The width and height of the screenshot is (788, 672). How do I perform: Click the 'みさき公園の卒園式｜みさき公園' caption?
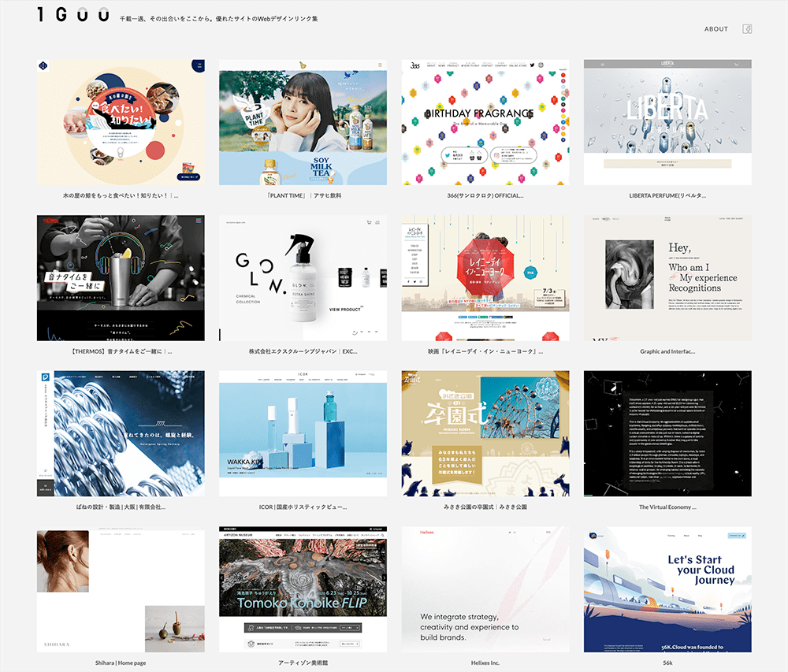pyautogui.click(x=485, y=507)
